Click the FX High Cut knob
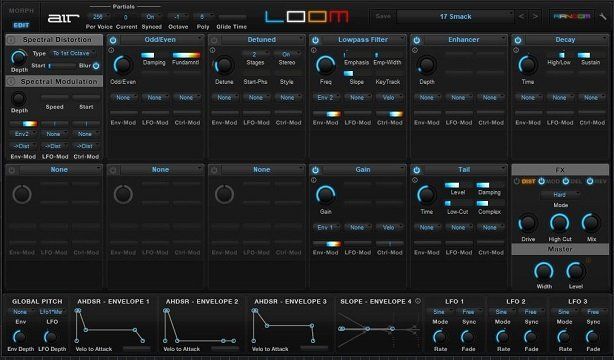This screenshot has width=614, height=360. pyautogui.click(x=560, y=223)
